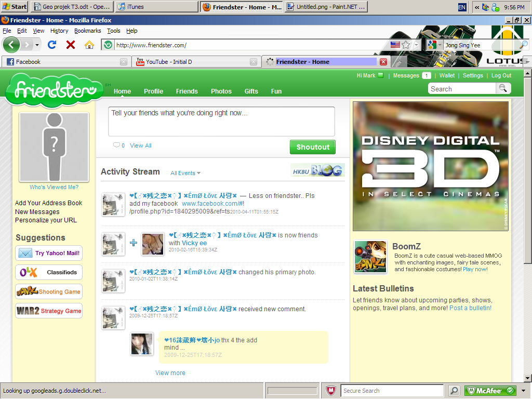Open the search engine selector dropdown

pos(440,45)
